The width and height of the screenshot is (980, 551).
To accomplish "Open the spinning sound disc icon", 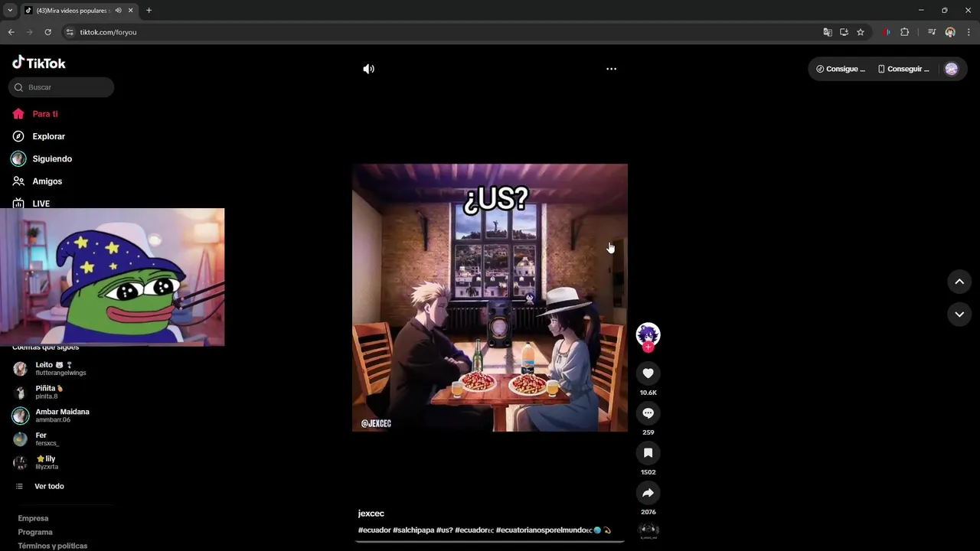I will coord(648,530).
